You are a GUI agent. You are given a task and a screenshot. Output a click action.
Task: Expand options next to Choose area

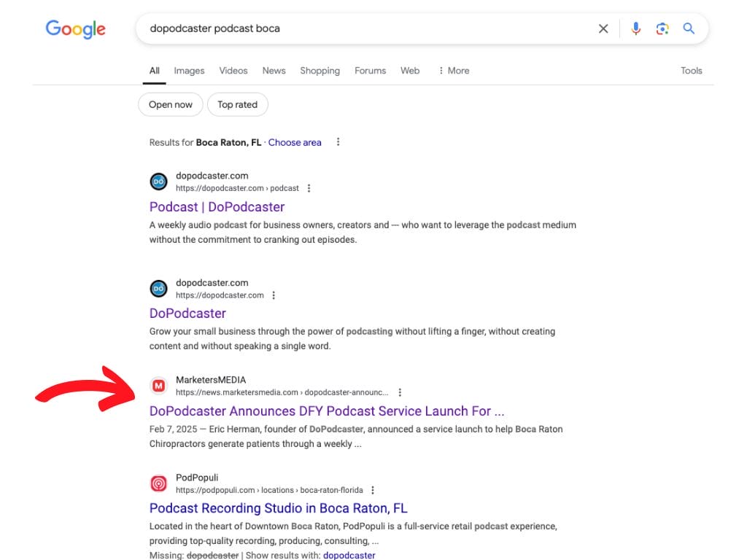[338, 142]
